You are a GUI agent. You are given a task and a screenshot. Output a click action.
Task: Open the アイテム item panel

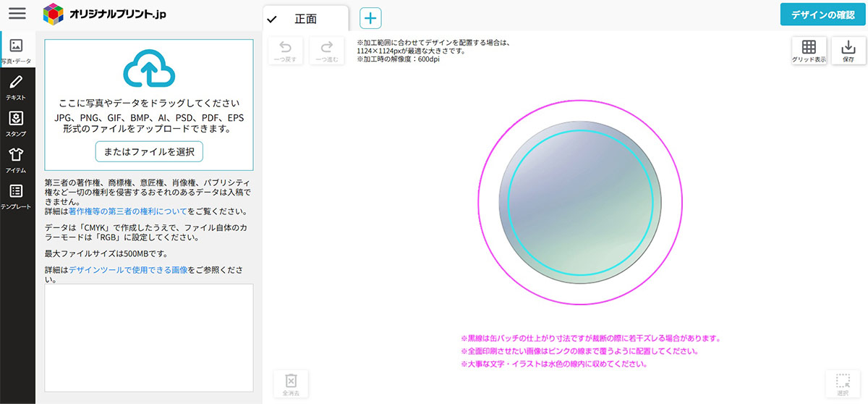pyautogui.click(x=17, y=160)
